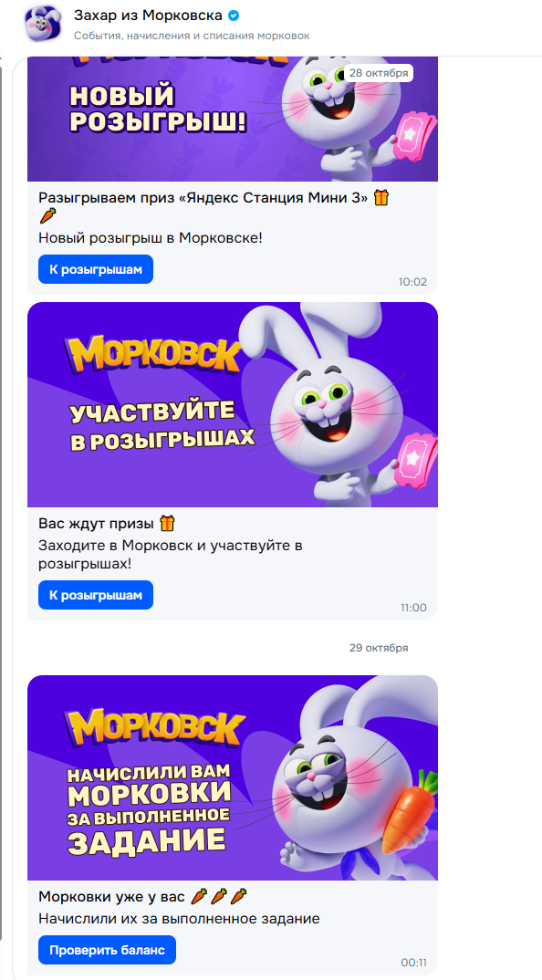Click the 11:00 timestamp on the prizes message
The width and height of the screenshot is (542, 980).
coord(414,608)
